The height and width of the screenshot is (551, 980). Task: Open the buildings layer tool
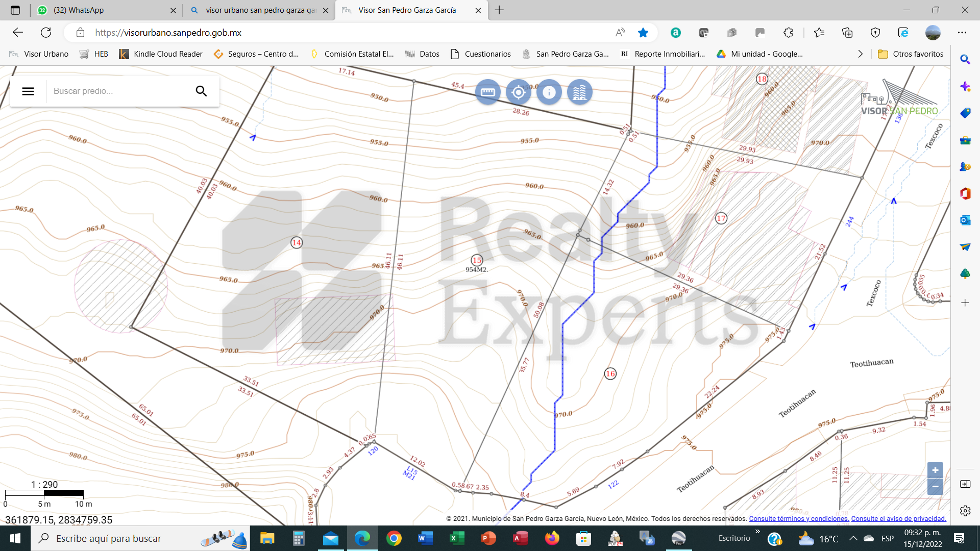580,92
